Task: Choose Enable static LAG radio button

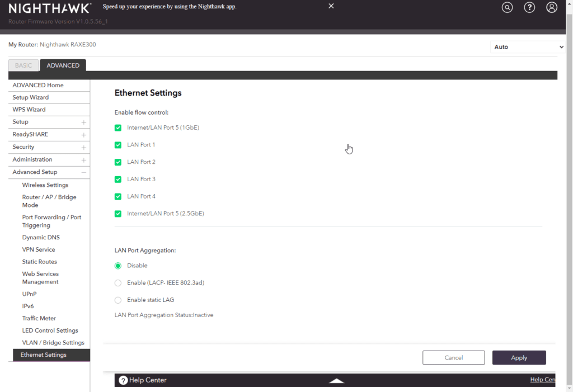Action: pyautogui.click(x=118, y=300)
